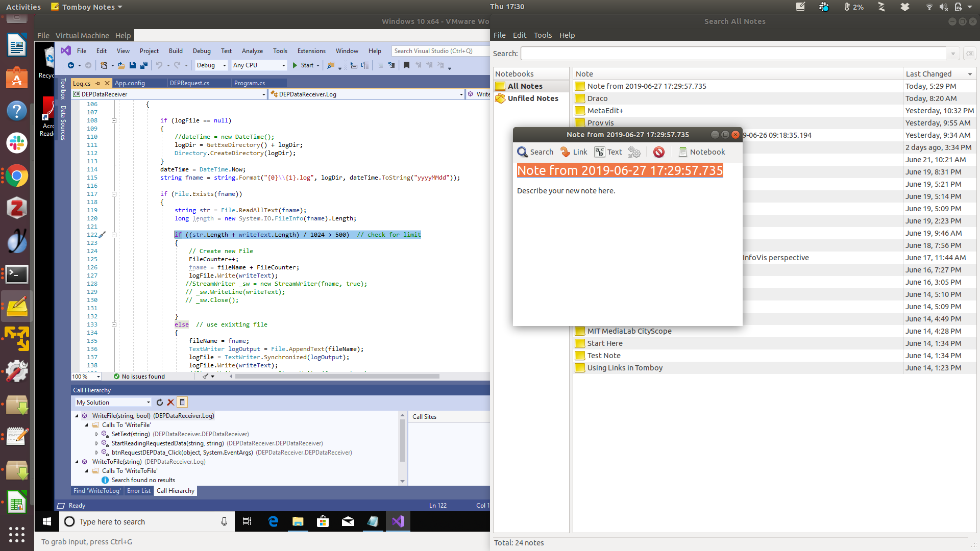Click the Link button in note window

[x=574, y=152]
